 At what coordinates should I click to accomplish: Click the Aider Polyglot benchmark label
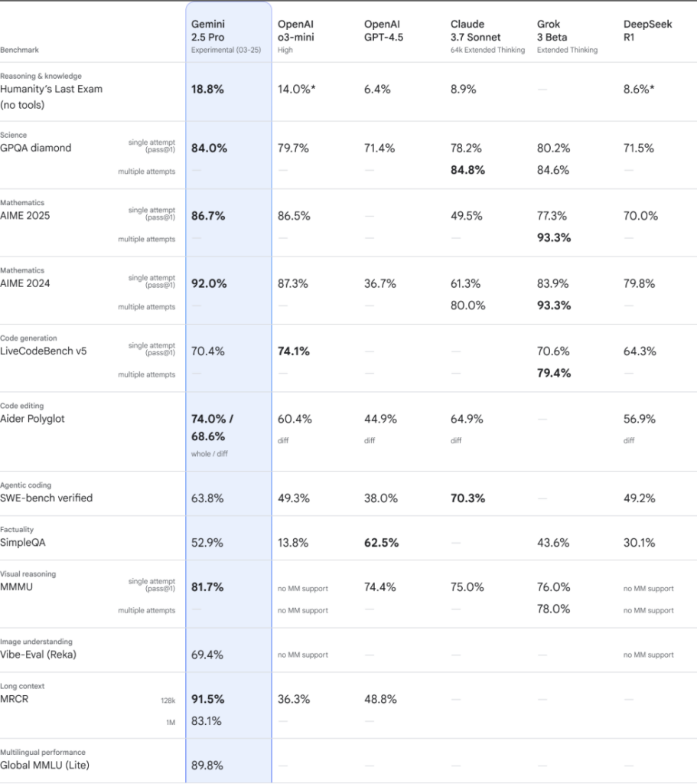32,419
